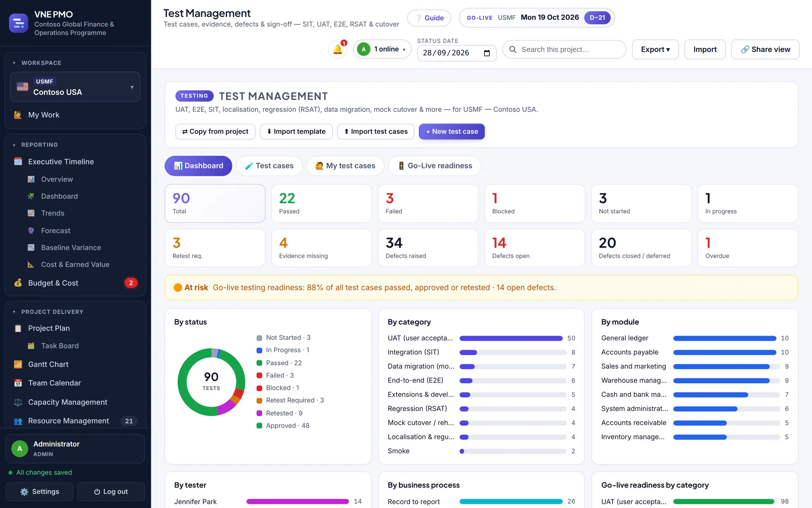The height and width of the screenshot is (508, 812).
Task: Open Resource Management in sidebar
Action: (75, 421)
